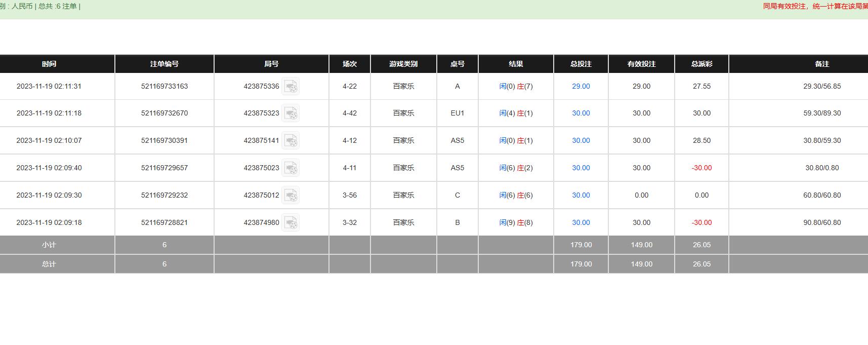
Task: Select order number 521169728821
Action: (164, 222)
